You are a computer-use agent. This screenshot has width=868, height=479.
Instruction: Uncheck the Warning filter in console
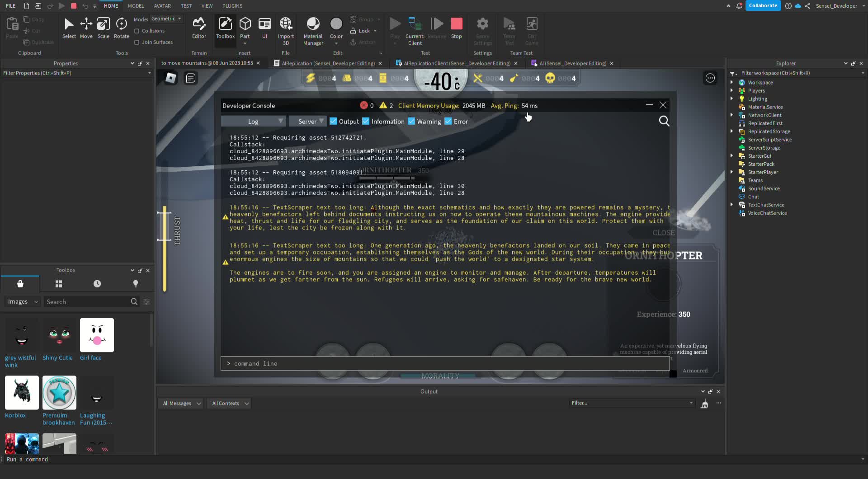tap(411, 121)
